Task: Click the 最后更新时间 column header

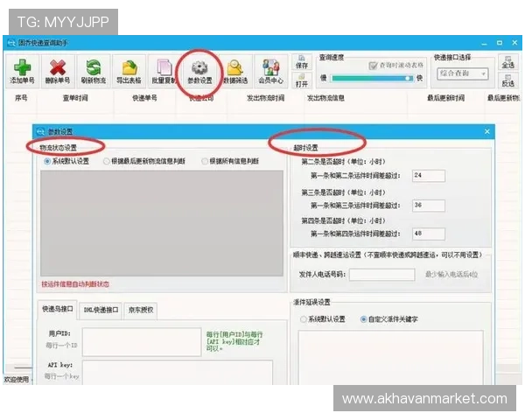Action: coord(445,98)
